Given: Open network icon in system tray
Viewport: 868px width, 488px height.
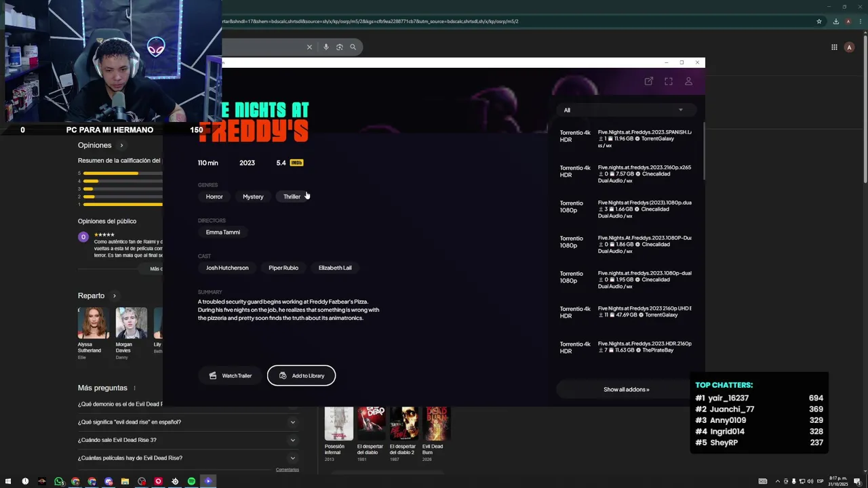Looking at the screenshot, I should 802,481.
